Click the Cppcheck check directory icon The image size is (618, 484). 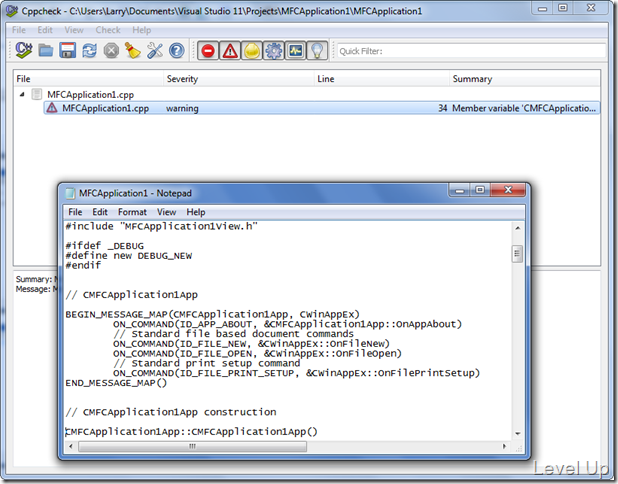pyautogui.click(x=24, y=50)
